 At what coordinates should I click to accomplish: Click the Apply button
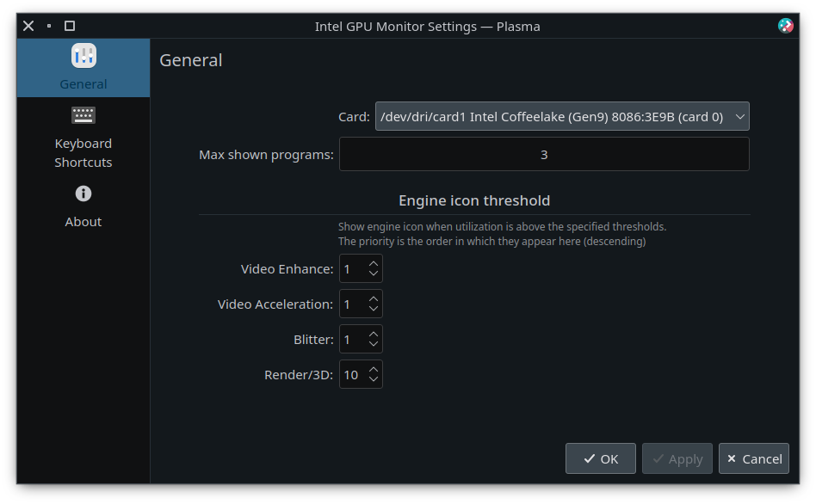point(677,458)
